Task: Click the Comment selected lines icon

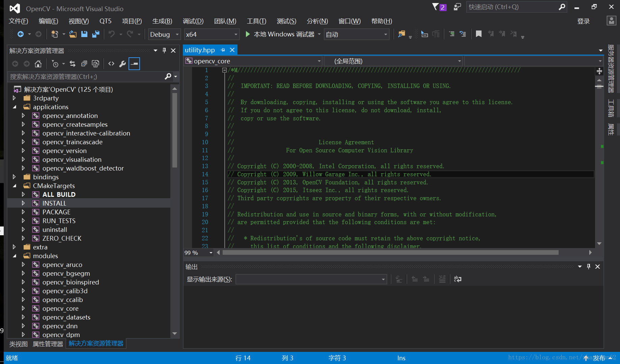Action: (x=452, y=34)
